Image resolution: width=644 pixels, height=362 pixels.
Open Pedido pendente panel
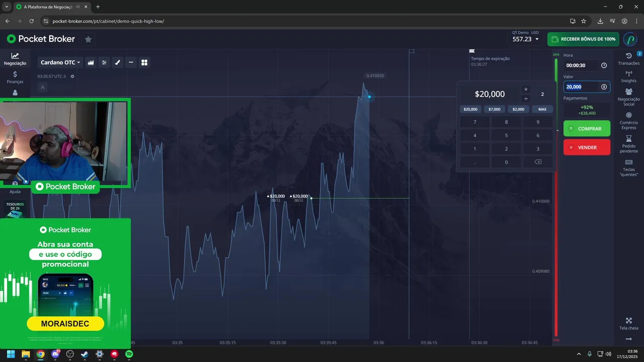coord(628,144)
